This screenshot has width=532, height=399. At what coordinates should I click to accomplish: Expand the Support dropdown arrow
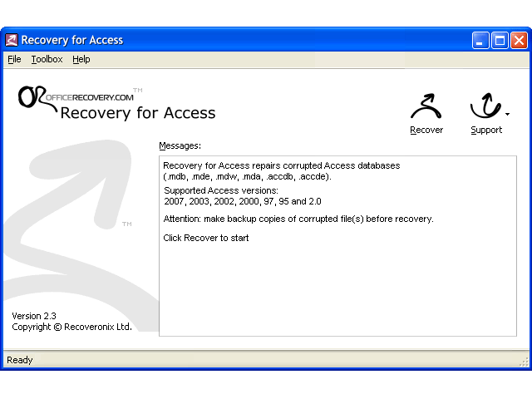507,115
